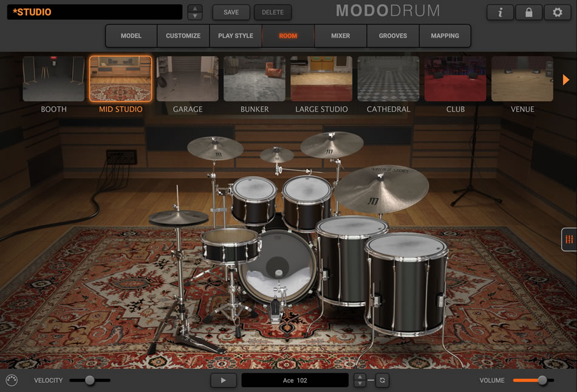This screenshot has height=392, width=577.
Task: Toggle the groove loop sync icon
Action: (x=382, y=380)
